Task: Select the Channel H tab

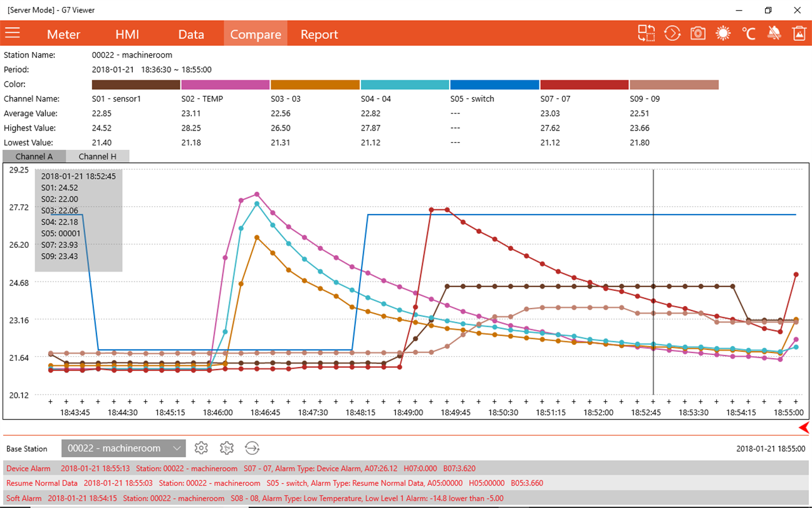Action: tap(98, 156)
